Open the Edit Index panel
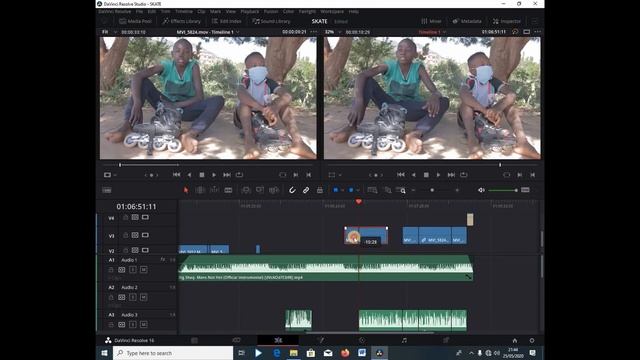The width and height of the screenshot is (640, 360). point(227,21)
